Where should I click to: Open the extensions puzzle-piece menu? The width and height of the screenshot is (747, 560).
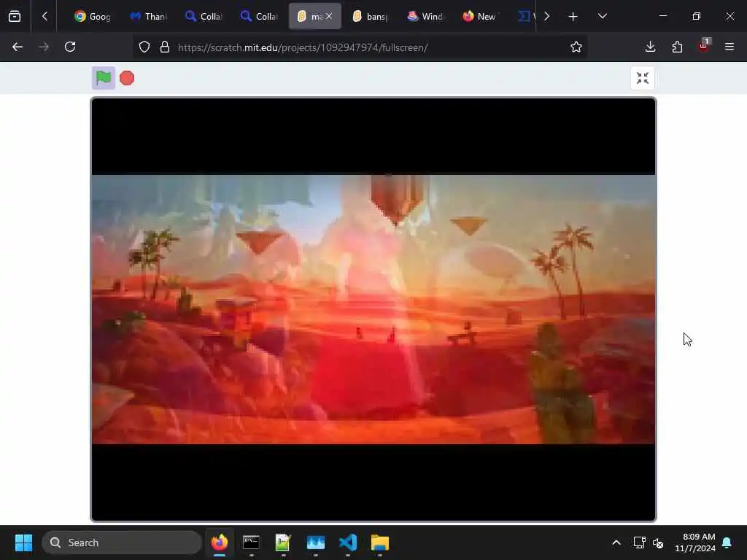click(x=677, y=47)
